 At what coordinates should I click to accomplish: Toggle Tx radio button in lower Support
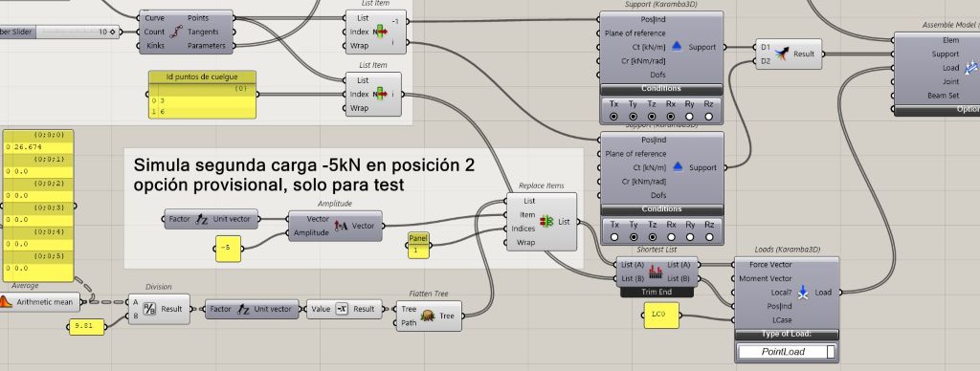point(614,237)
